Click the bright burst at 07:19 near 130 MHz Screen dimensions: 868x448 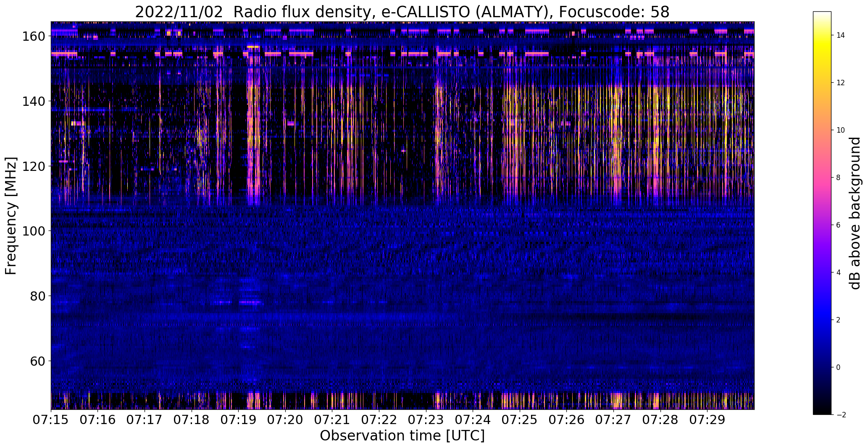253,134
